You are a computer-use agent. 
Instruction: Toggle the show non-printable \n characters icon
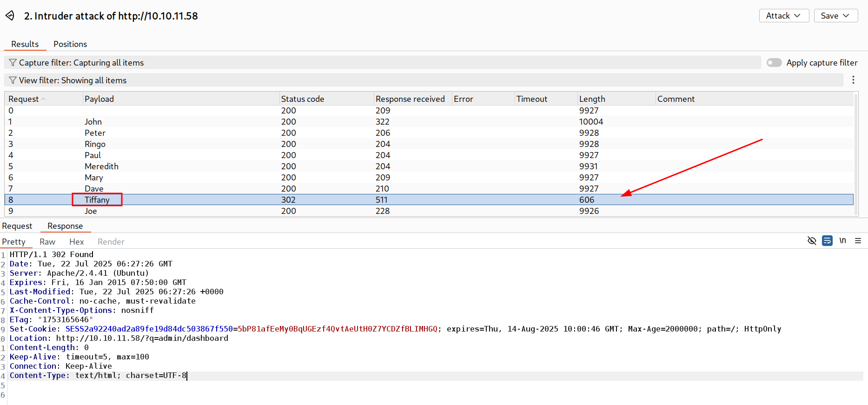(x=842, y=241)
